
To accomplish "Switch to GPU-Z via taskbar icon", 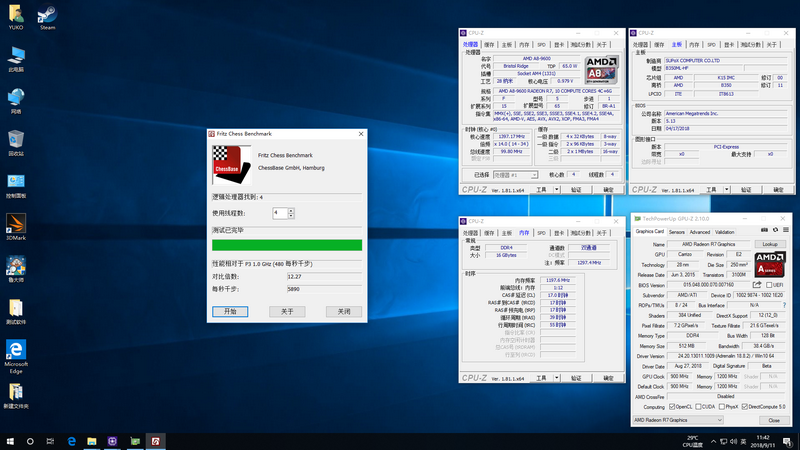I will [x=135, y=441].
